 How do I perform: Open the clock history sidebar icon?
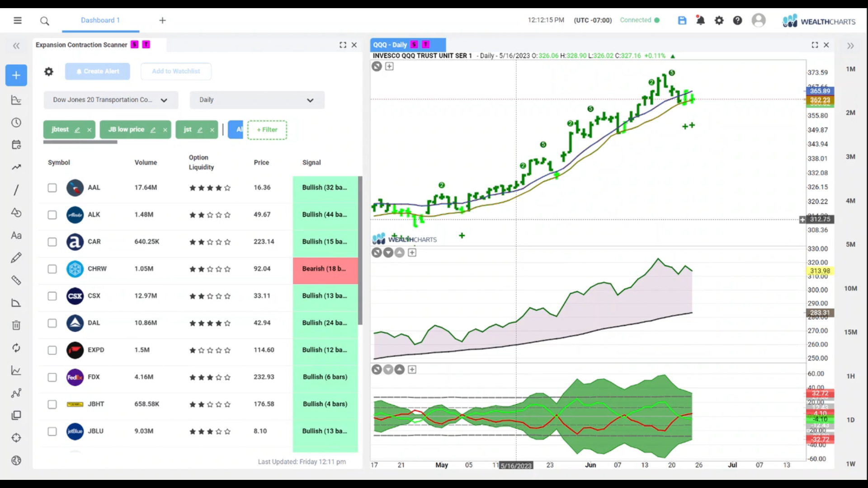pyautogui.click(x=16, y=122)
